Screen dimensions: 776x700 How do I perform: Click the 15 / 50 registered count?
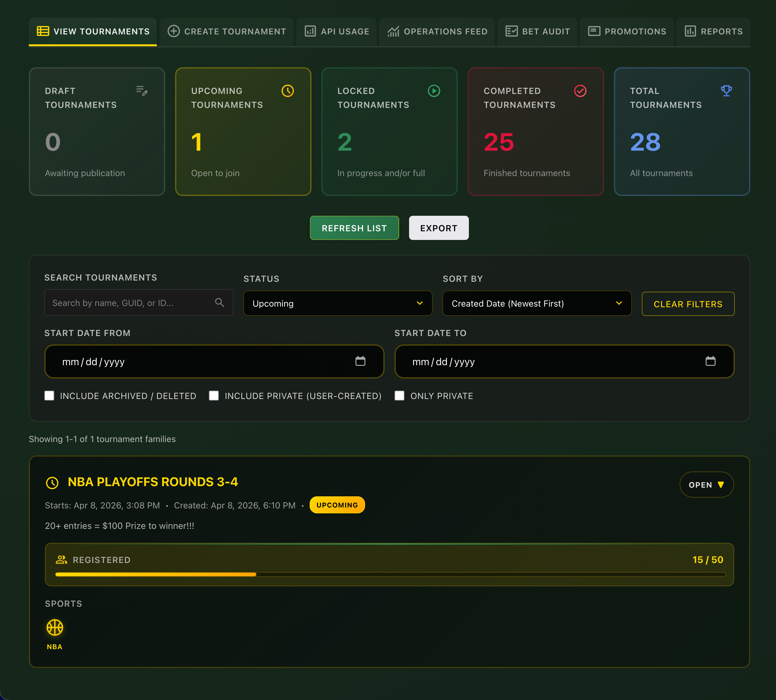(708, 560)
